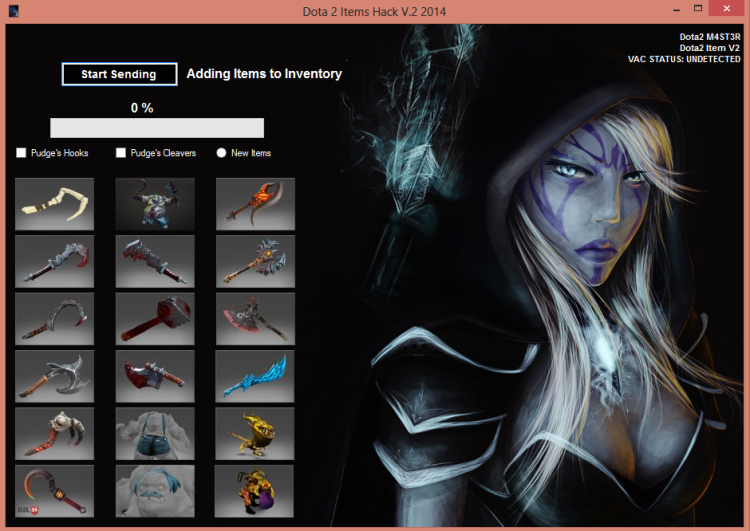Select the jagged stone cleaver with red handle
The width and height of the screenshot is (750, 531).
click(x=155, y=261)
